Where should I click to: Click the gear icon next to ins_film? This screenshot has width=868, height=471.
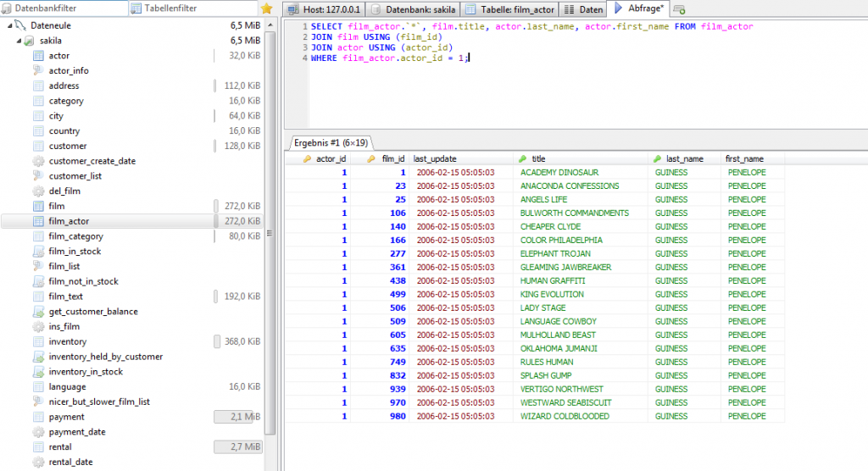click(x=38, y=326)
